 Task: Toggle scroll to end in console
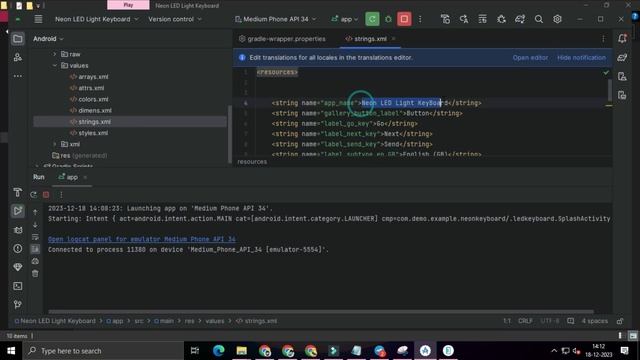pyautogui.click(x=35, y=249)
